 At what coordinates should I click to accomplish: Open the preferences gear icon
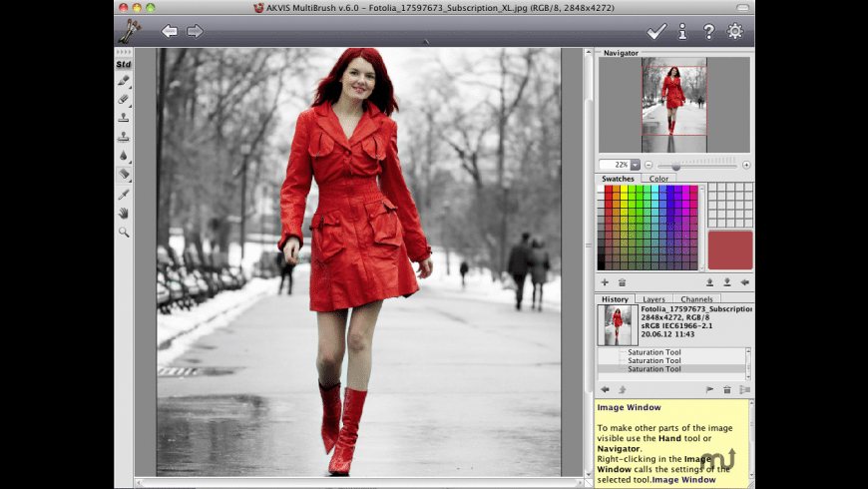click(735, 32)
